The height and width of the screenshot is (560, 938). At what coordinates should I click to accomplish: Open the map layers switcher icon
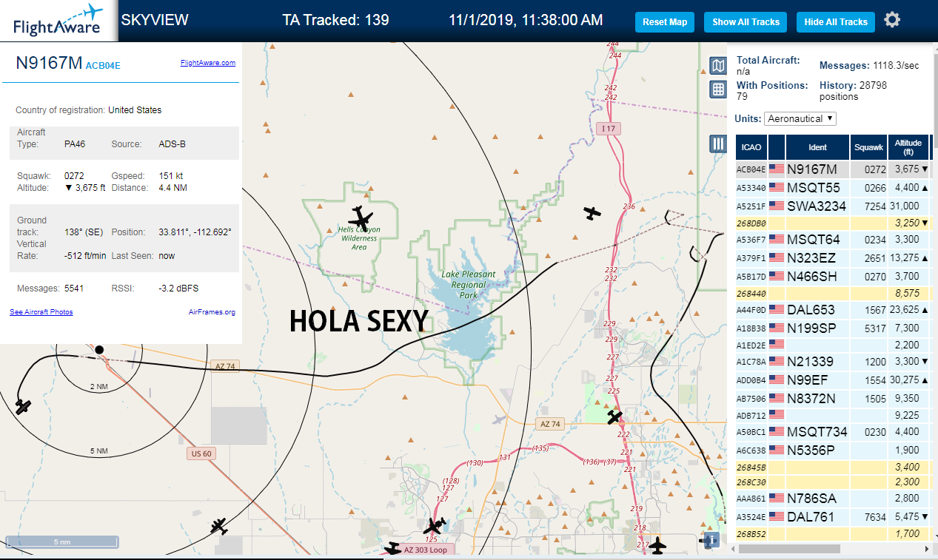[x=717, y=67]
